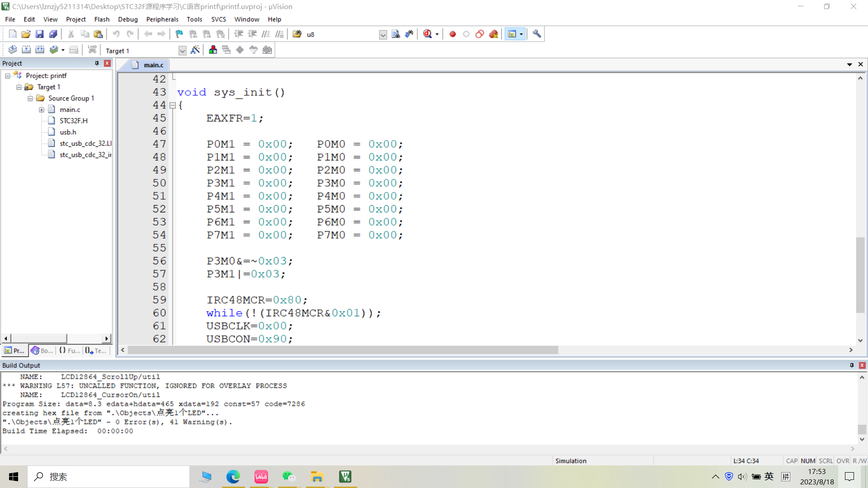Open Options for Target wand icon
Image resolution: width=868 pixels, height=488 pixels.
(195, 50)
